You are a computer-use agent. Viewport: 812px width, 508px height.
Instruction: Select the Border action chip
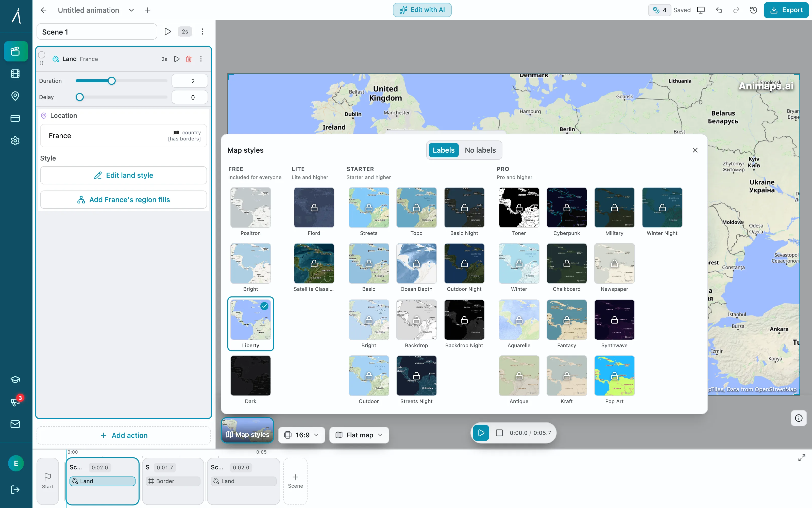click(173, 482)
